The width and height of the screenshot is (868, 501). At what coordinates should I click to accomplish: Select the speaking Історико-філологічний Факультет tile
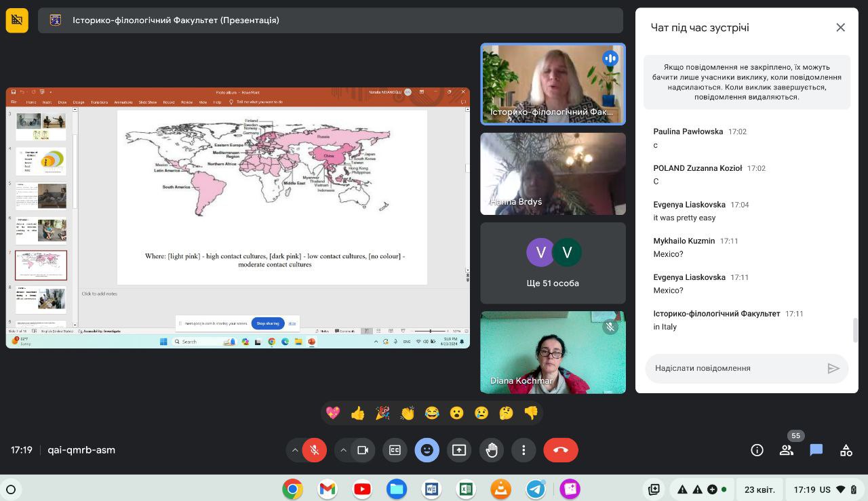tap(553, 84)
